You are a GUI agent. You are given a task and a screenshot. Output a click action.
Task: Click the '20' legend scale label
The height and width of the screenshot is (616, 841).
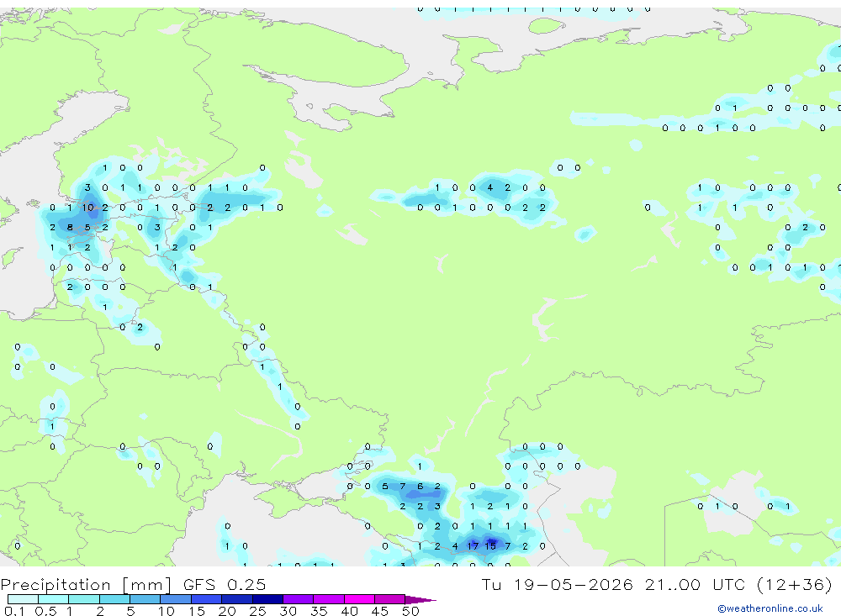227,611
